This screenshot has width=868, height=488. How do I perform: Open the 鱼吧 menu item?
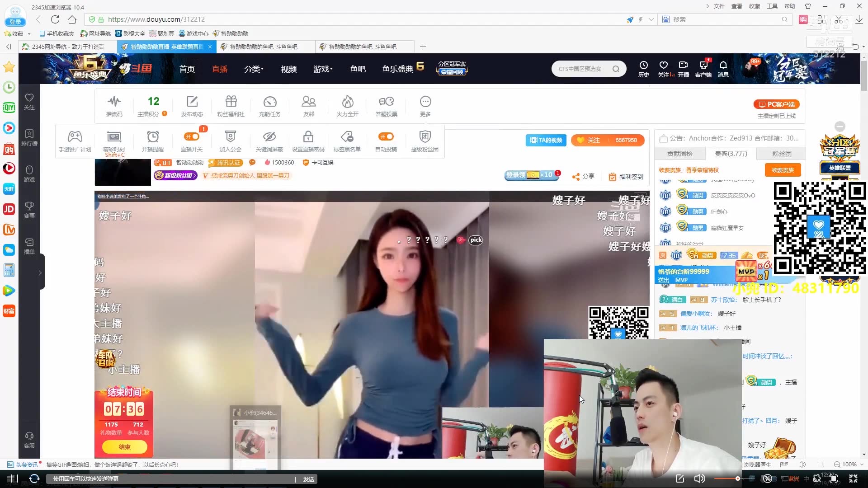[358, 69]
